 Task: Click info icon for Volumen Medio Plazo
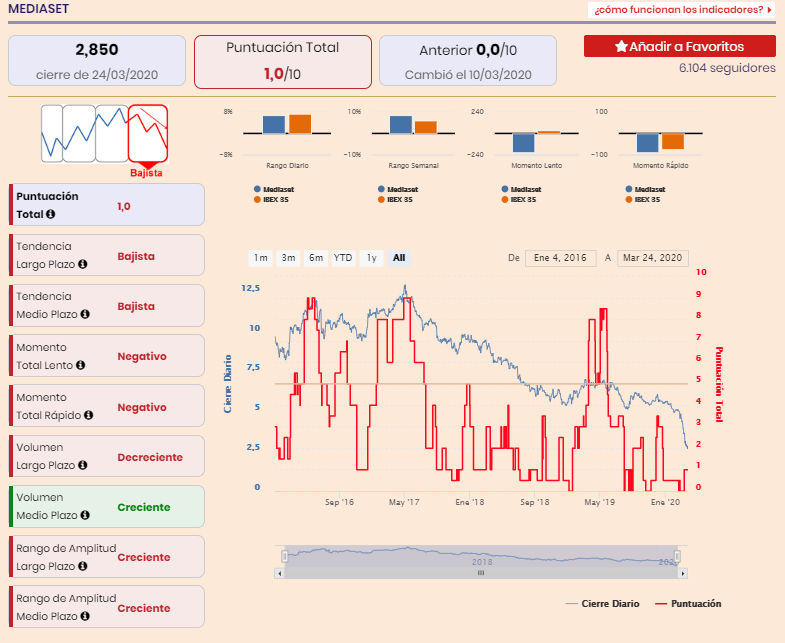tap(85, 515)
